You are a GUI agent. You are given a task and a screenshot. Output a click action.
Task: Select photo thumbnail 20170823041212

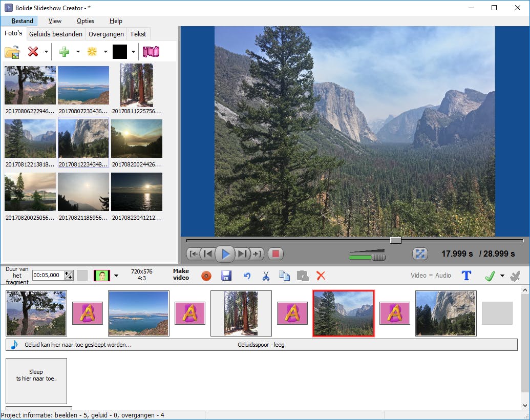(x=137, y=197)
